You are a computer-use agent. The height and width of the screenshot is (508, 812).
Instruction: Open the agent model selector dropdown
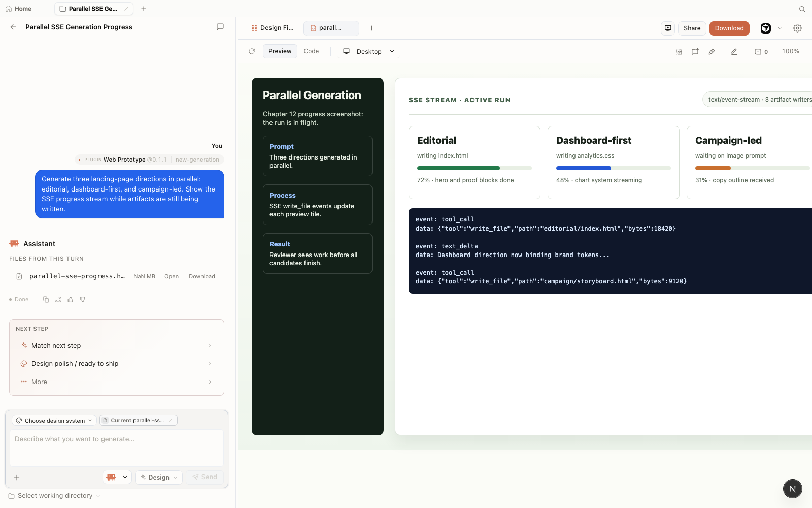point(117,477)
